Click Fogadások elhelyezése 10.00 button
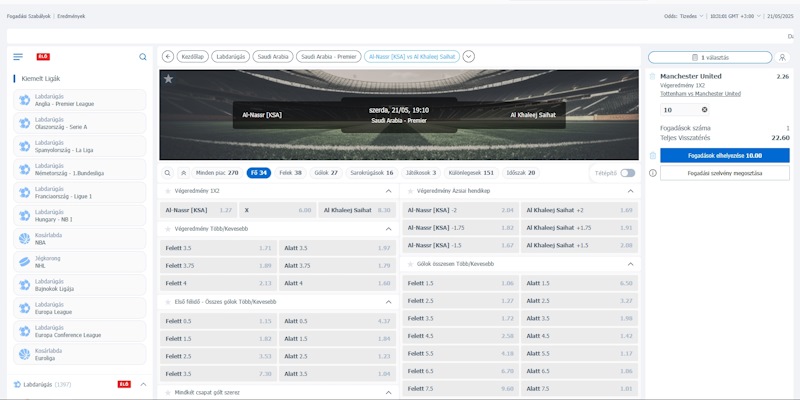The width and height of the screenshot is (800, 400). [724, 156]
